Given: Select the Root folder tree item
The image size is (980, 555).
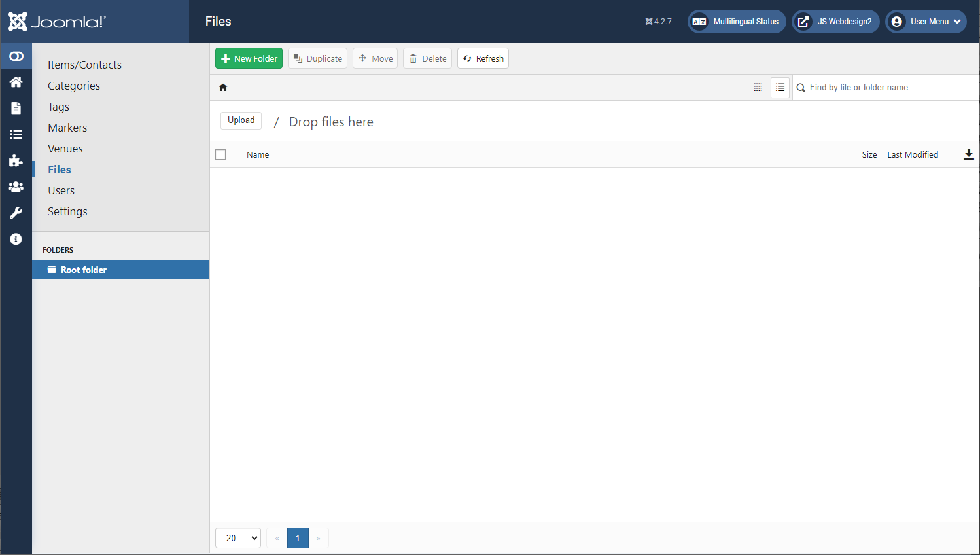Looking at the screenshot, I should coord(84,270).
